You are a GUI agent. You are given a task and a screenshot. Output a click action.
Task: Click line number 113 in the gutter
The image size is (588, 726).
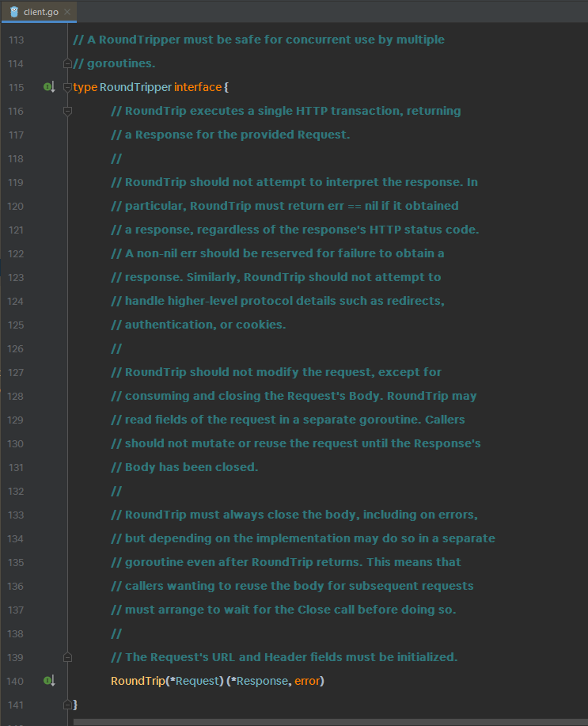point(17,40)
